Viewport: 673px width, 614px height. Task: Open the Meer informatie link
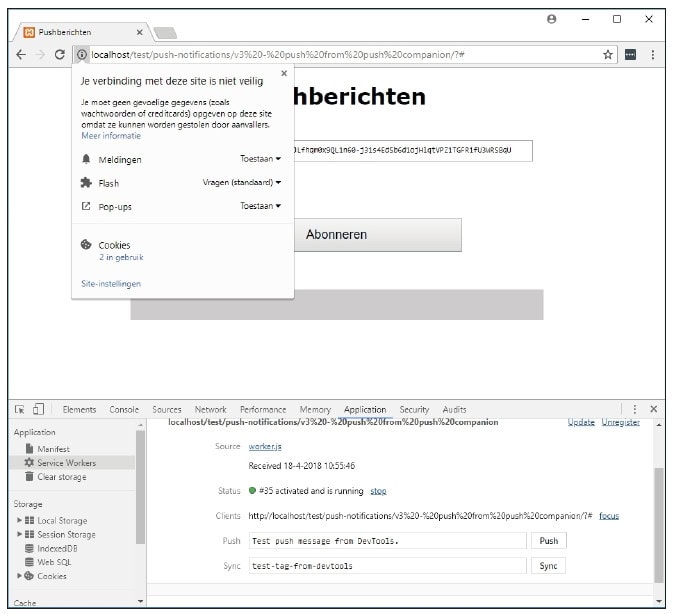(x=111, y=136)
